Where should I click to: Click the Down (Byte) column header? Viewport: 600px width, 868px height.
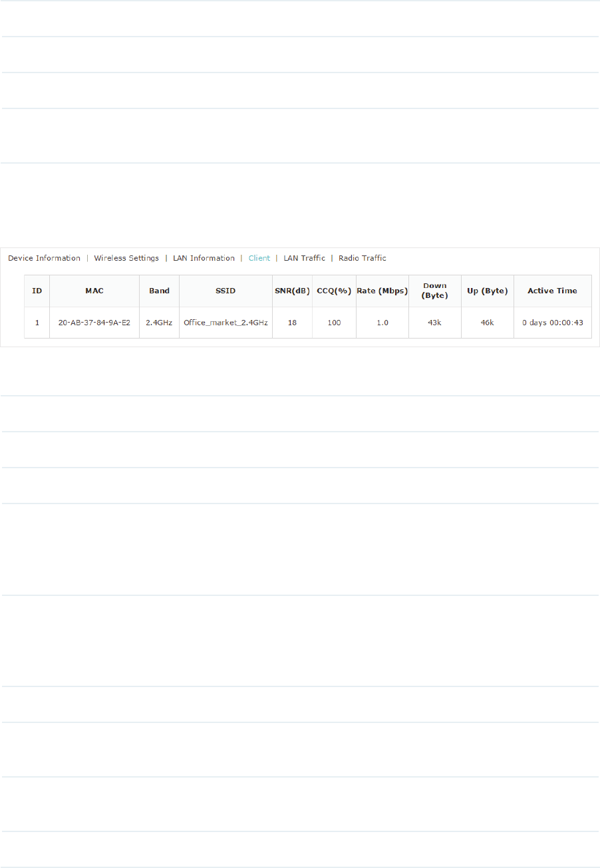[435, 291]
